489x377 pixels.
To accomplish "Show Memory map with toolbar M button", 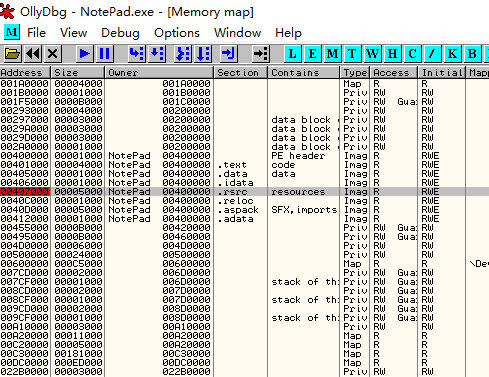I will [333, 53].
